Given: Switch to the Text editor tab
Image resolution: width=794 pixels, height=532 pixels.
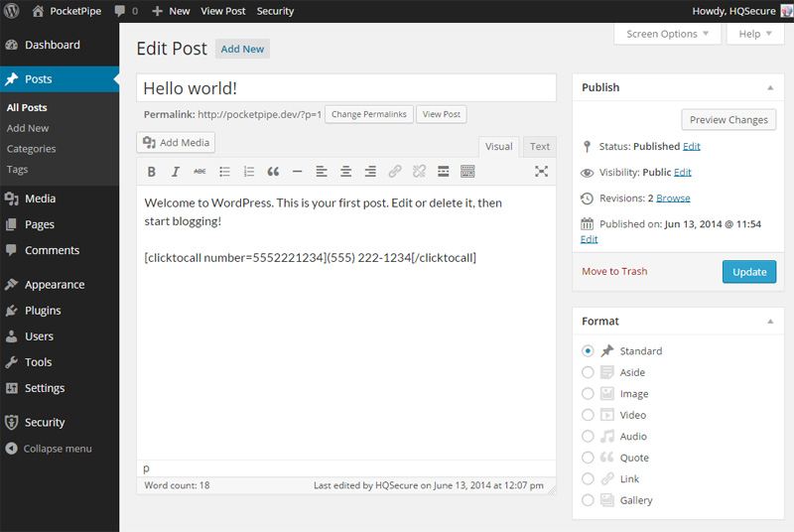Looking at the screenshot, I should click(539, 147).
